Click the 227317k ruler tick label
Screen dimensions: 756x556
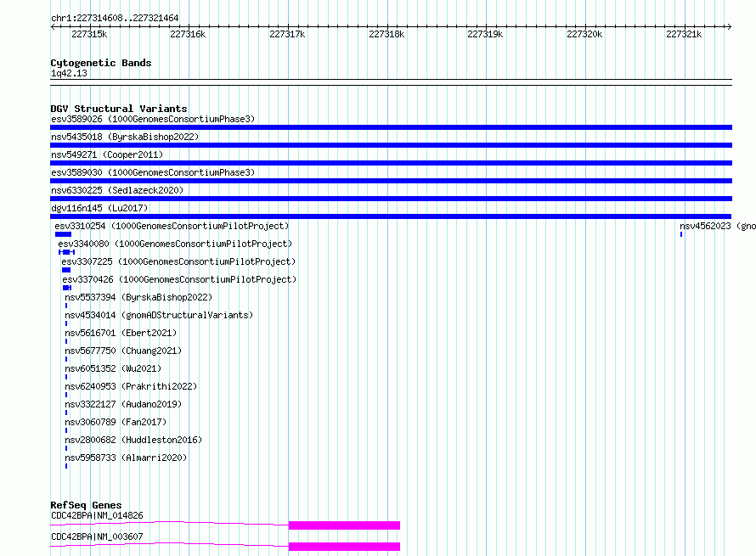[287, 34]
